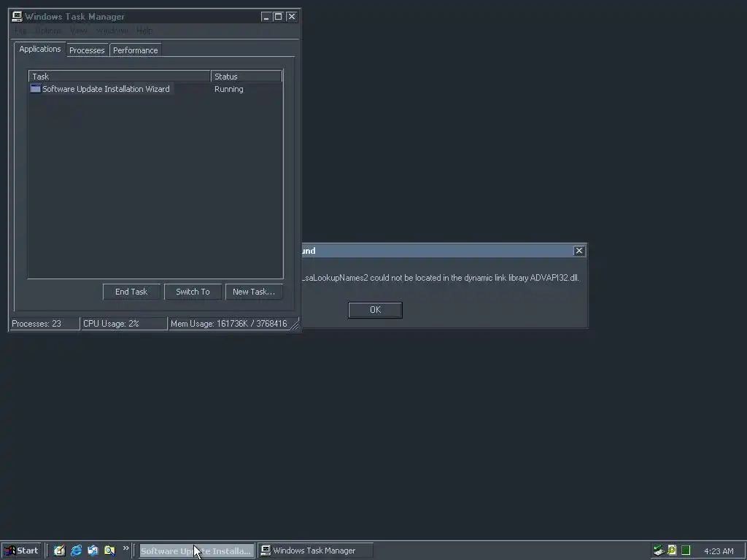
Task: Select the Software Update Installation Wizard task icon
Action: tap(35, 88)
